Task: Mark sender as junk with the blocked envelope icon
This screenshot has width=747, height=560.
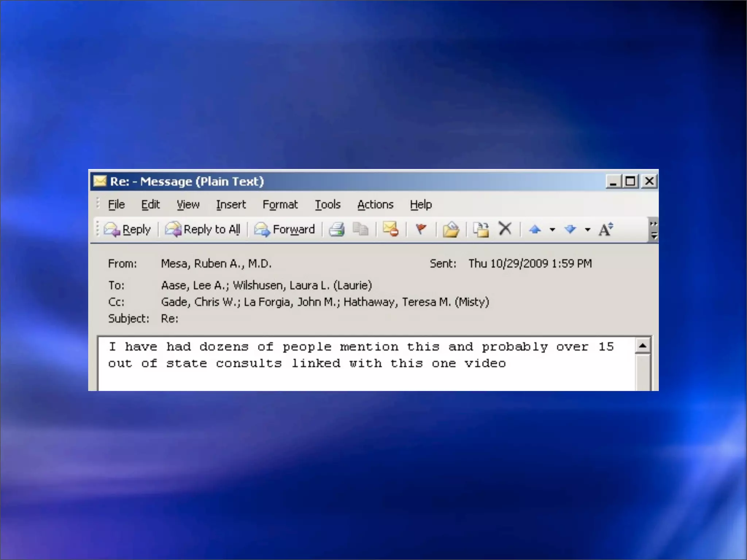Action: 390,229
